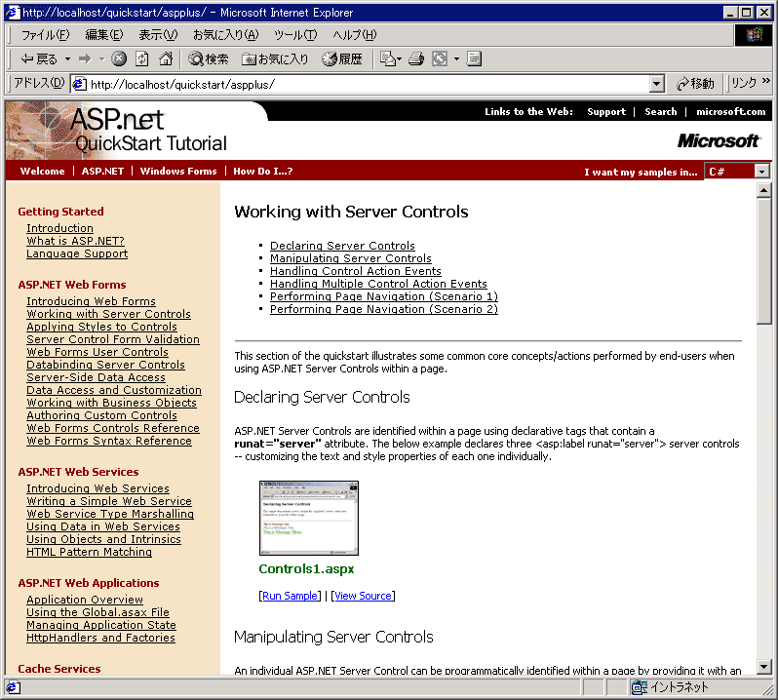Open Introduction in Getting Started
This screenshot has width=778, height=700.
click(x=59, y=228)
